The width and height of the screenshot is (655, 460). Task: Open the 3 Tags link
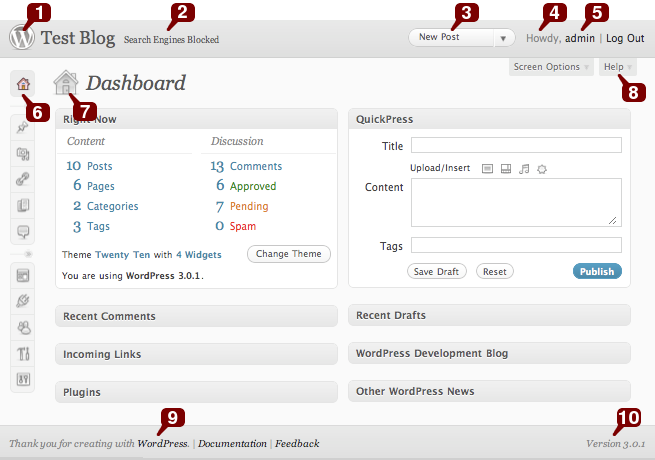(x=91, y=226)
